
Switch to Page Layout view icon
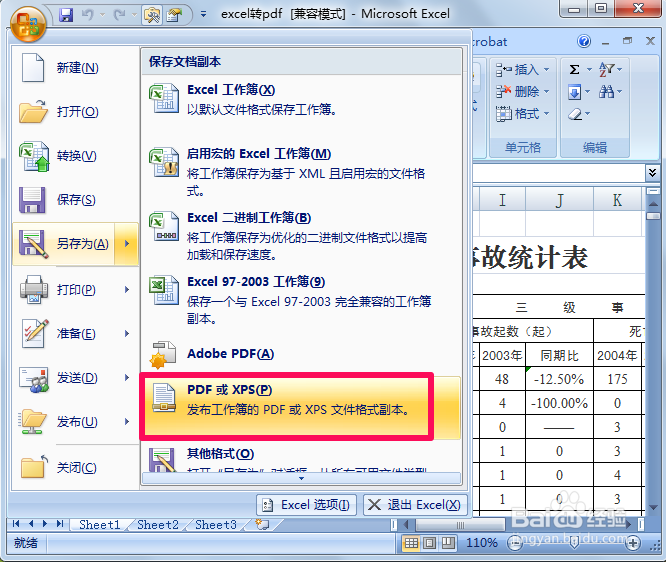click(x=429, y=543)
